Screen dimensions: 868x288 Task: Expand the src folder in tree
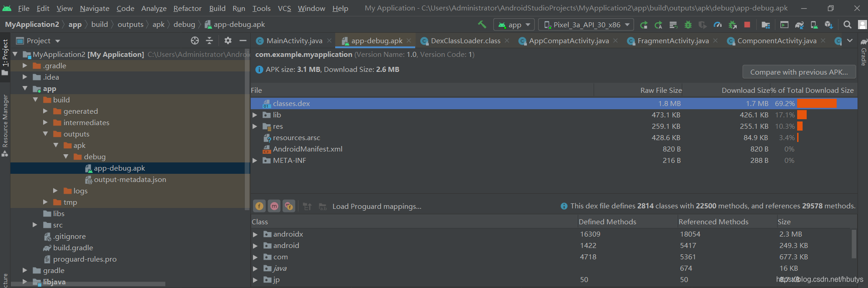(x=35, y=225)
